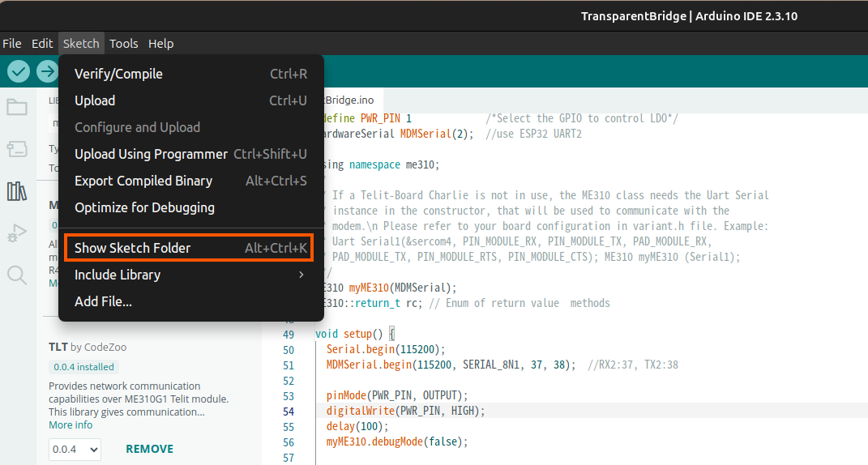This screenshot has height=465, width=868.
Task: Choose Export Compiled Binary
Action: tap(191, 181)
